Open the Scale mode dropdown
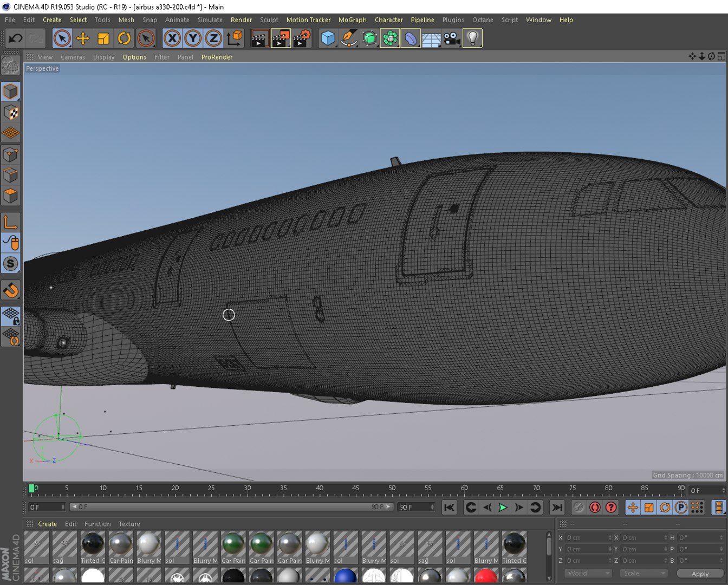 [643, 573]
